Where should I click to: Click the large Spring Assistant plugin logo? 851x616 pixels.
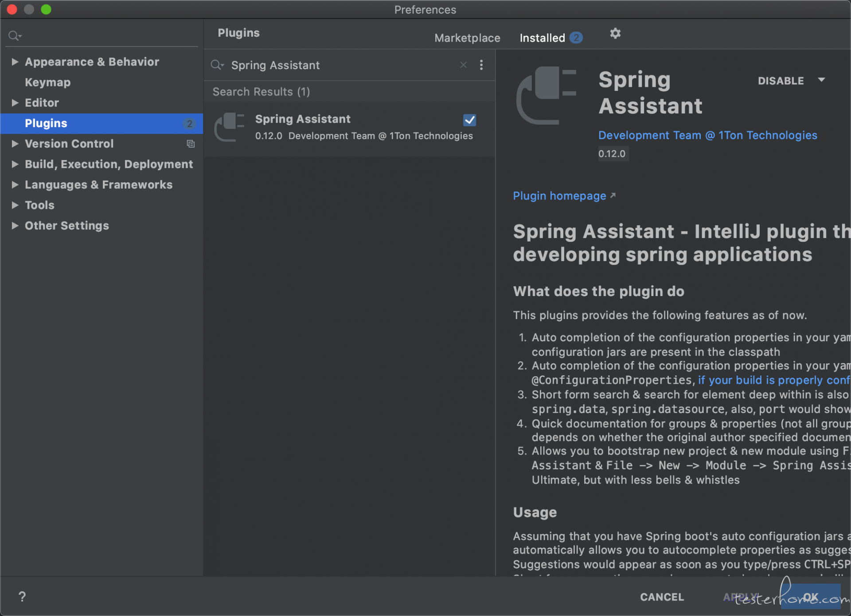(547, 95)
